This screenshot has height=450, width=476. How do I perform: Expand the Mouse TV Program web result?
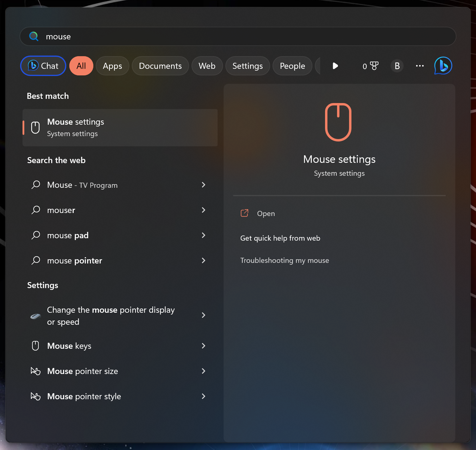pyautogui.click(x=203, y=185)
